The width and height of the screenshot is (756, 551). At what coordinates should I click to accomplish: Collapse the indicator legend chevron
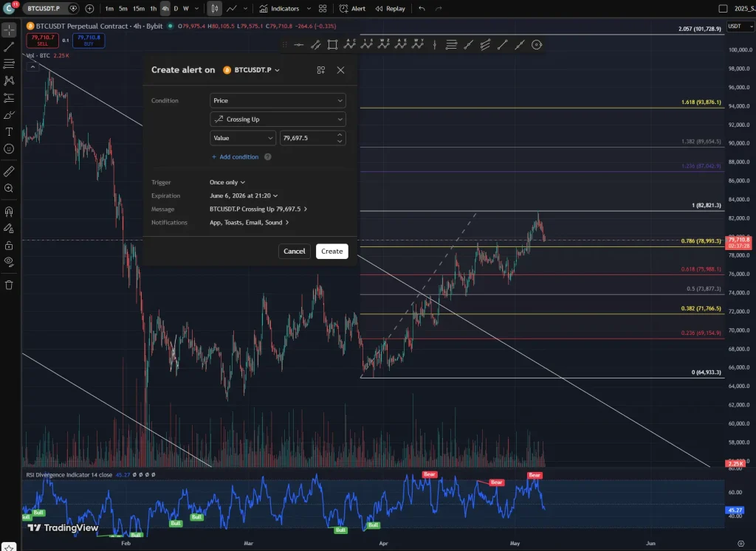pos(32,67)
